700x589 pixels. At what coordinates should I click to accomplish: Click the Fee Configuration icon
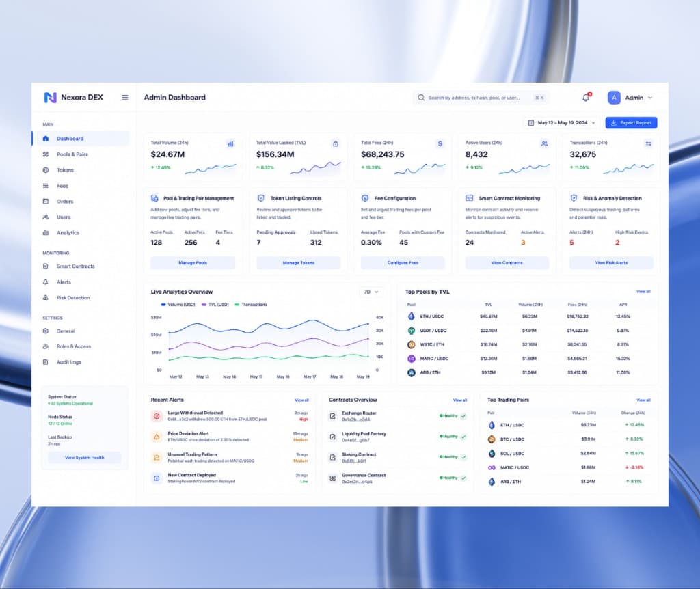pos(365,198)
